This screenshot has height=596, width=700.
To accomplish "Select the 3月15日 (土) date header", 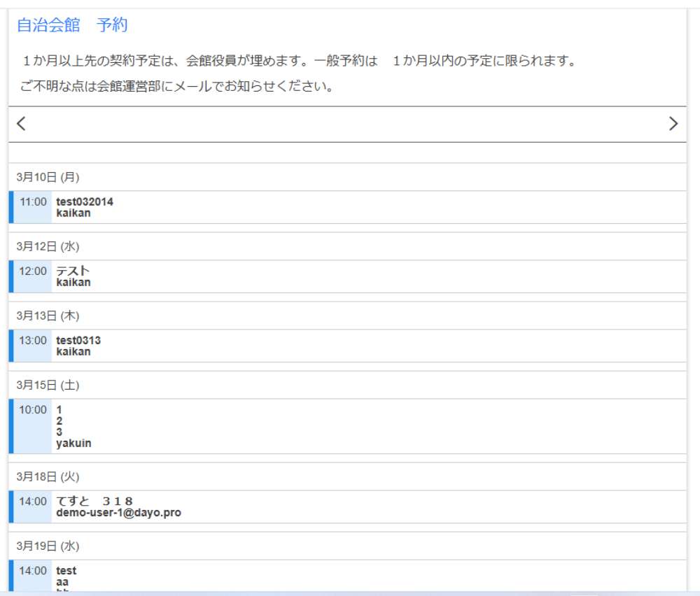I will [x=48, y=385].
